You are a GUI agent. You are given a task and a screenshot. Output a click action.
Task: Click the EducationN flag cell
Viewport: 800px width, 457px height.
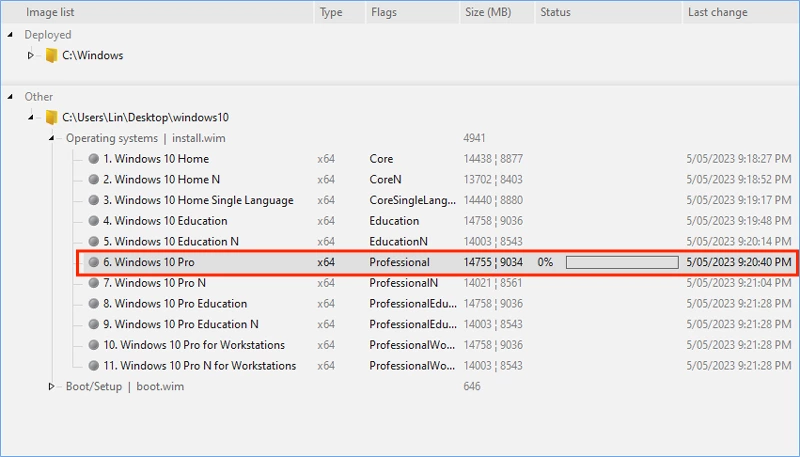(398, 241)
